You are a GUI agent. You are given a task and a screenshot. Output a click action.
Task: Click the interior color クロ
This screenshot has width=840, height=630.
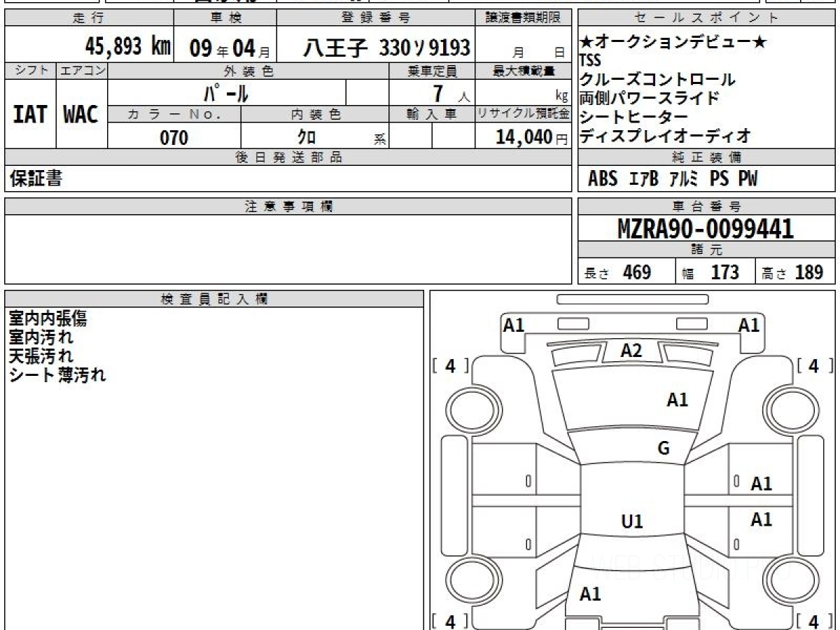[307, 137]
